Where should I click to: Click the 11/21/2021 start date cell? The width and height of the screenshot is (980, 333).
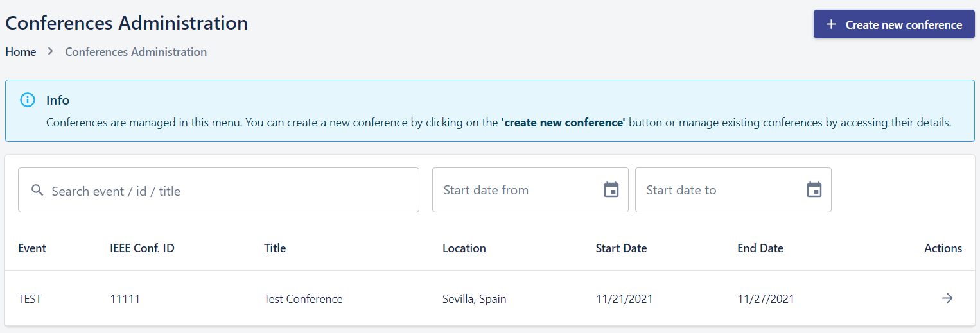coord(624,299)
